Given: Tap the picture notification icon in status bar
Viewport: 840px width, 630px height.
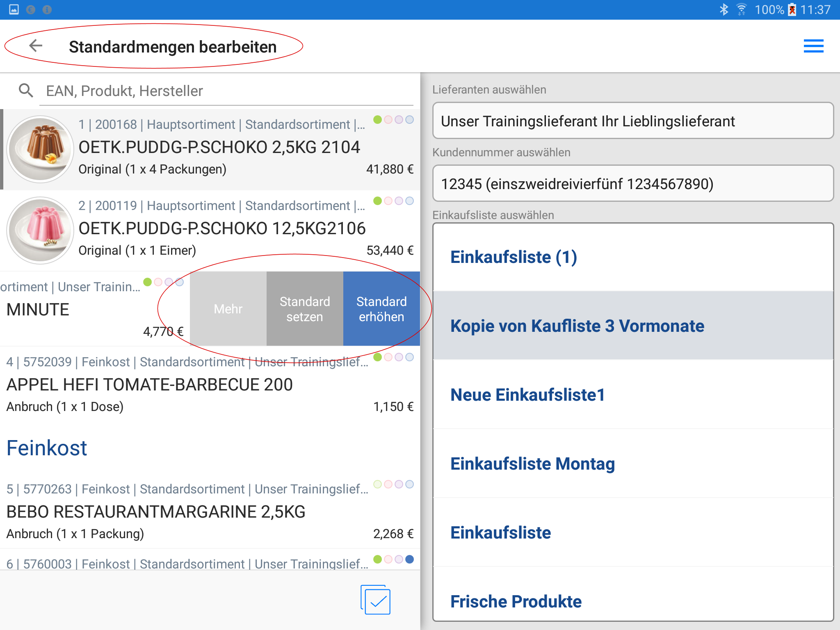Looking at the screenshot, I should pos(14,9).
